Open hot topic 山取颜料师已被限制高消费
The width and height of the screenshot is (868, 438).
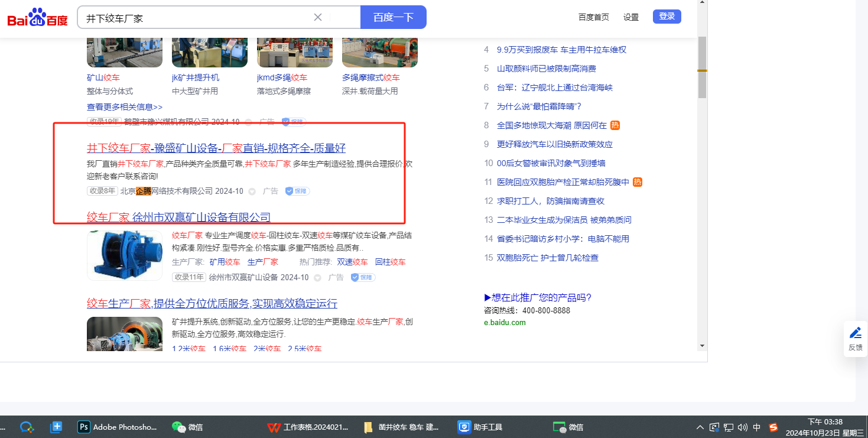pyautogui.click(x=547, y=69)
